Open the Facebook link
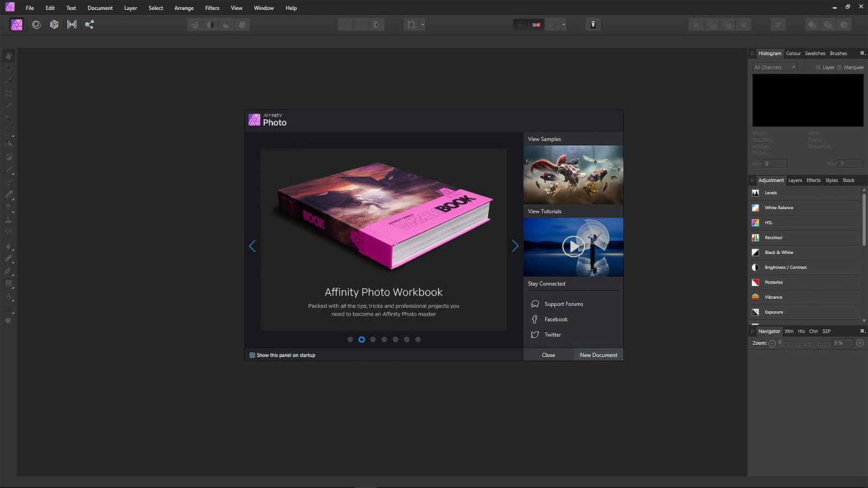 coord(556,319)
